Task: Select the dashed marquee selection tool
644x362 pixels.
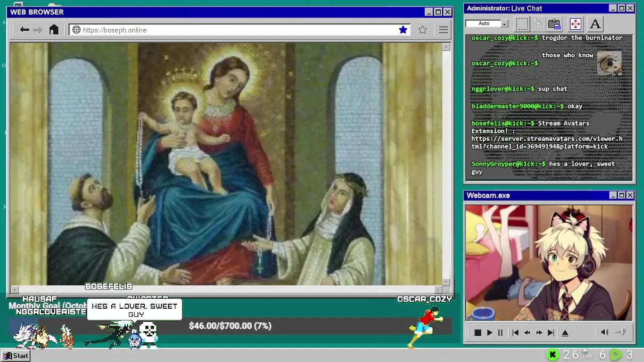Action: point(522,24)
